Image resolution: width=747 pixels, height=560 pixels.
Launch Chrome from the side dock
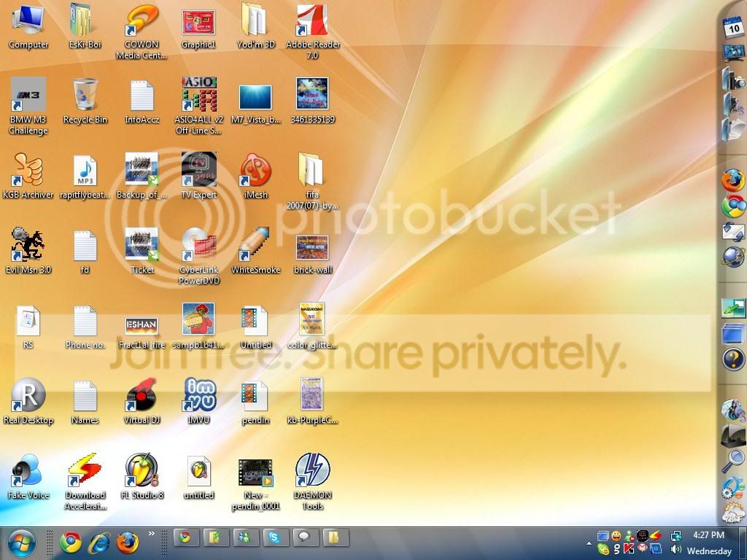(732, 206)
